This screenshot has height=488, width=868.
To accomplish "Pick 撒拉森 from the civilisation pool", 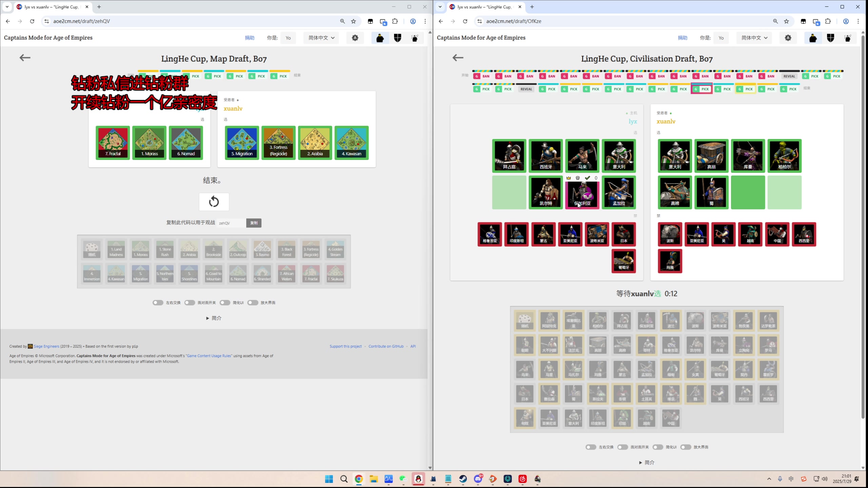I will (x=549, y=394).
